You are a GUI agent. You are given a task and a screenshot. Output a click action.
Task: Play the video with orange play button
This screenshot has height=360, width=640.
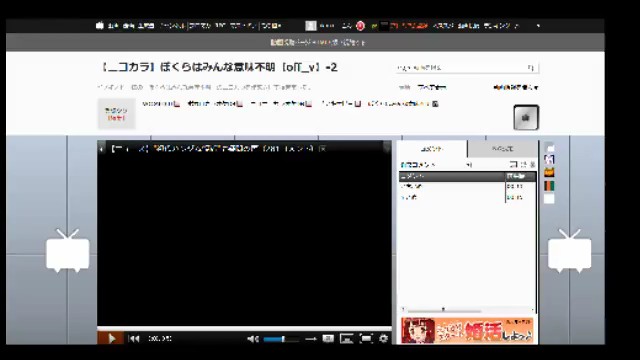(110, 338)
